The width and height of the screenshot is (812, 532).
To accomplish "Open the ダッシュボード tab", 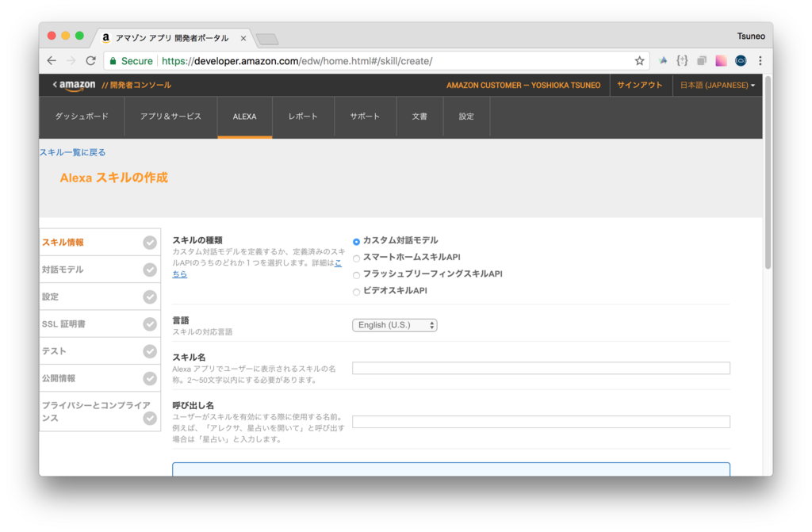I will click(82, 117).
